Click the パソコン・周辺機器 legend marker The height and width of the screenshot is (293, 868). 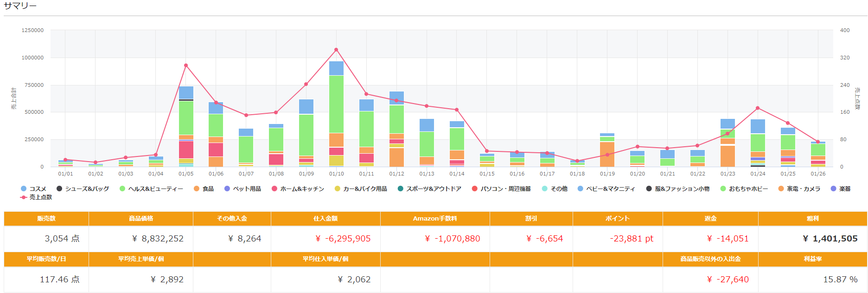[x=475, y=189]
